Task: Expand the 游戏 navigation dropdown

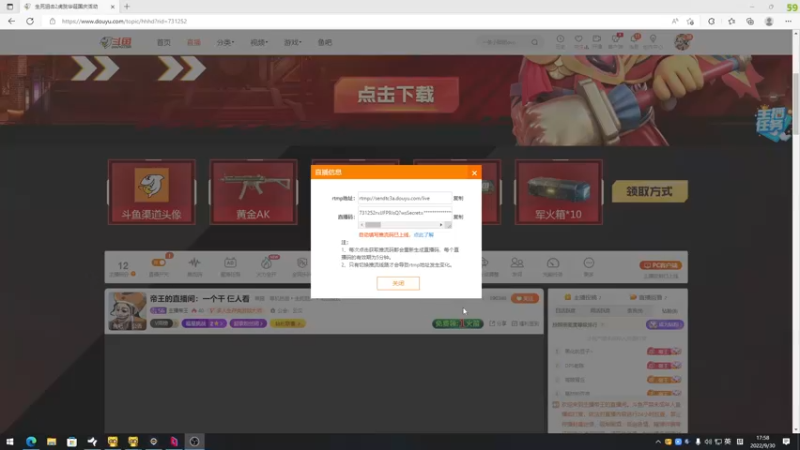Action: [x=292, y=42]
